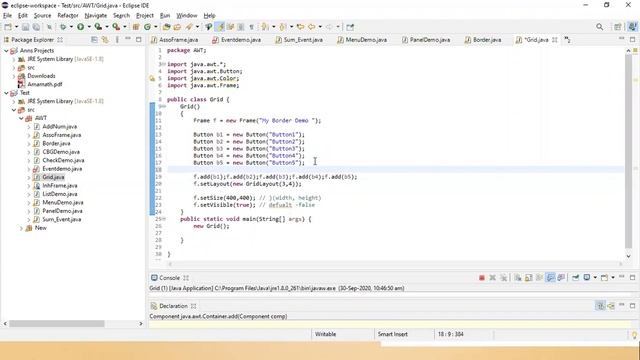
Task: Open the Quick Access search magnifier
Action: point(599,27)
